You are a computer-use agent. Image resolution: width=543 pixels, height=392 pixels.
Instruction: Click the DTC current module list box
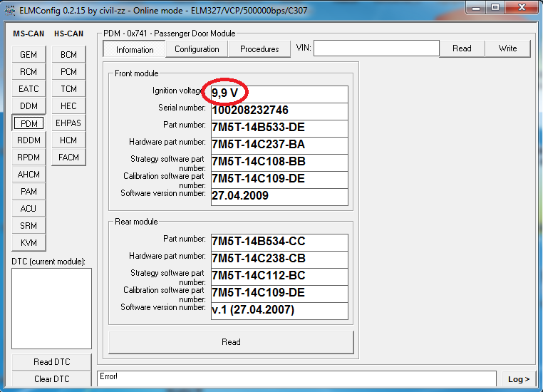point(52,309)
